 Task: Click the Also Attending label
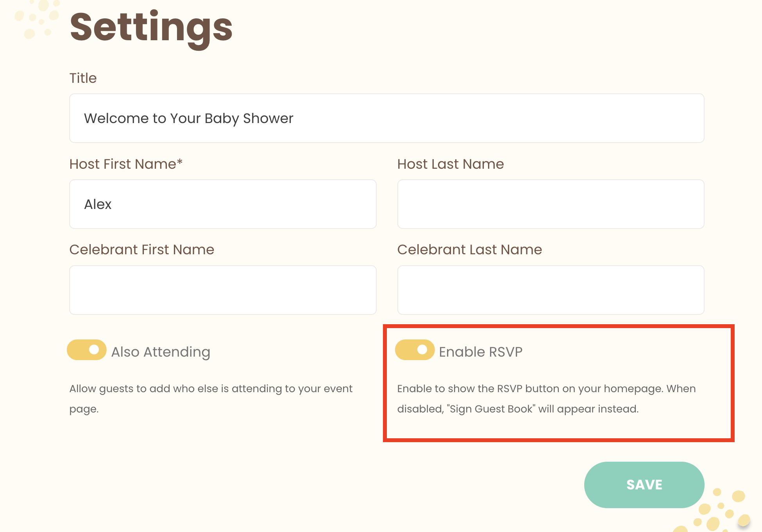pos(160,352)
